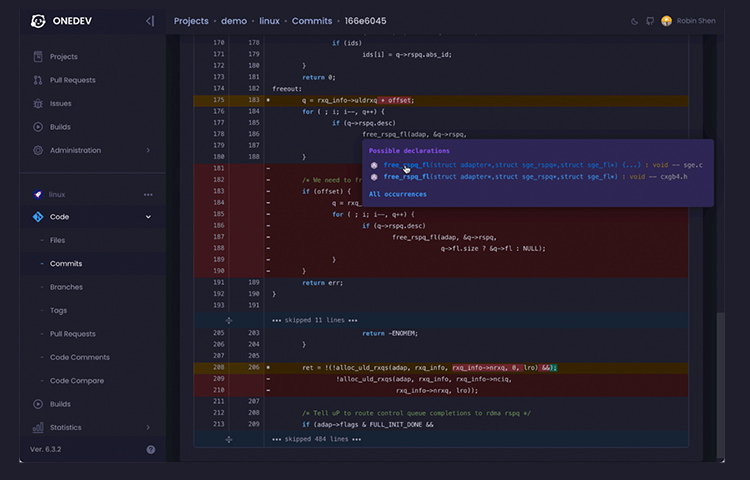Click Commits breadcrumb link
The image size is (750, 480).
pyautogui.click(x=312, y=21)
